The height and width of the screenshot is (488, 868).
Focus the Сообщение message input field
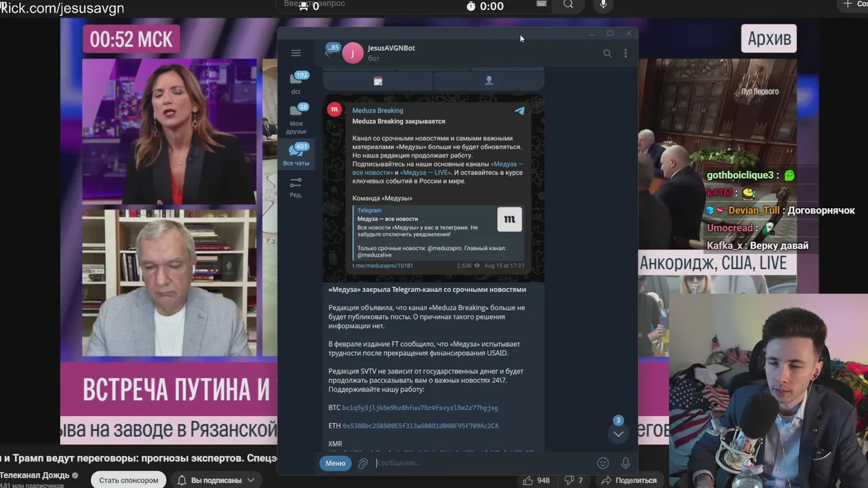(483, 464)
